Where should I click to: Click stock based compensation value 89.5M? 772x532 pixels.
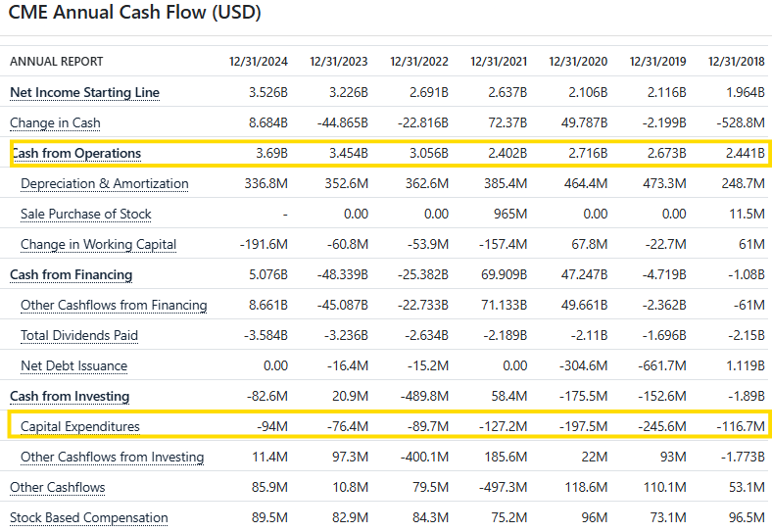(x=269, y=518)
